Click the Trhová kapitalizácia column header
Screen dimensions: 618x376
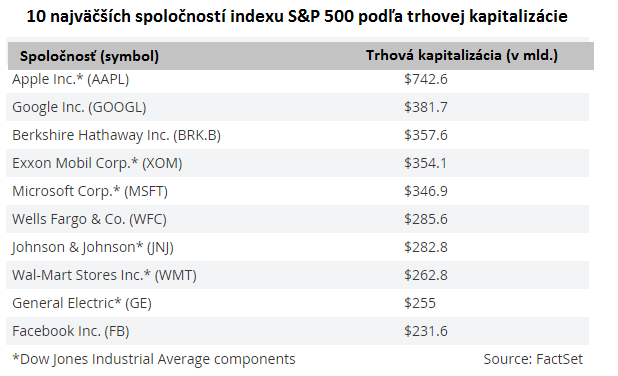tap(462, 55)
